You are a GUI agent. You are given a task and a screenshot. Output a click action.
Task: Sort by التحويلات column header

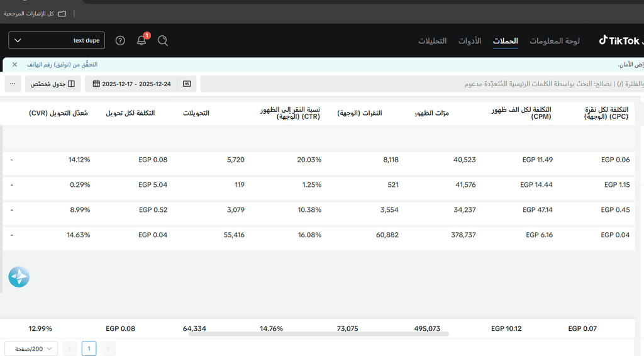(x=196, y=113)
